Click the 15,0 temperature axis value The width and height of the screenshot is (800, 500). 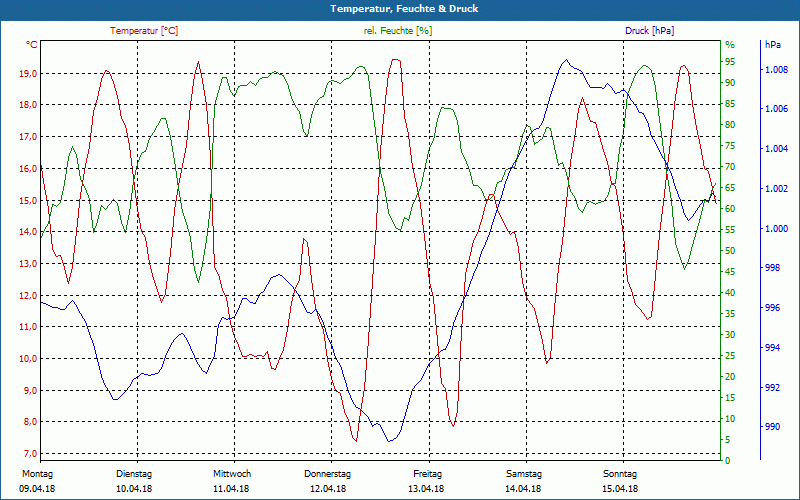pyautogui.click(x=28, y=200)
